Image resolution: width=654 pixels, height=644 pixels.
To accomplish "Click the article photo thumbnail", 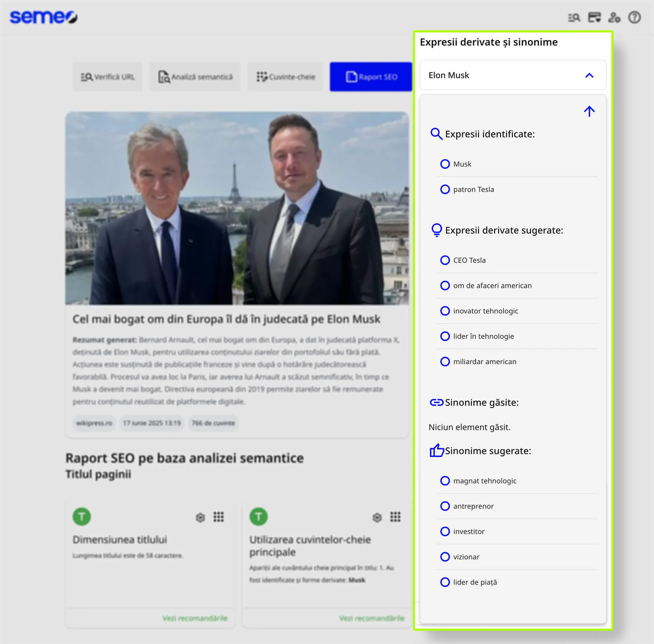I will point(237,208).
